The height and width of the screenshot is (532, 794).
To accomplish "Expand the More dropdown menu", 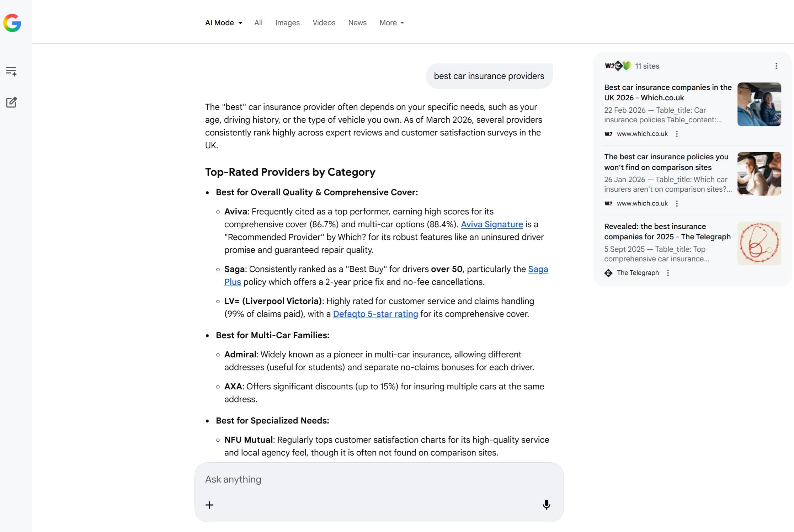I will [391, 23].
